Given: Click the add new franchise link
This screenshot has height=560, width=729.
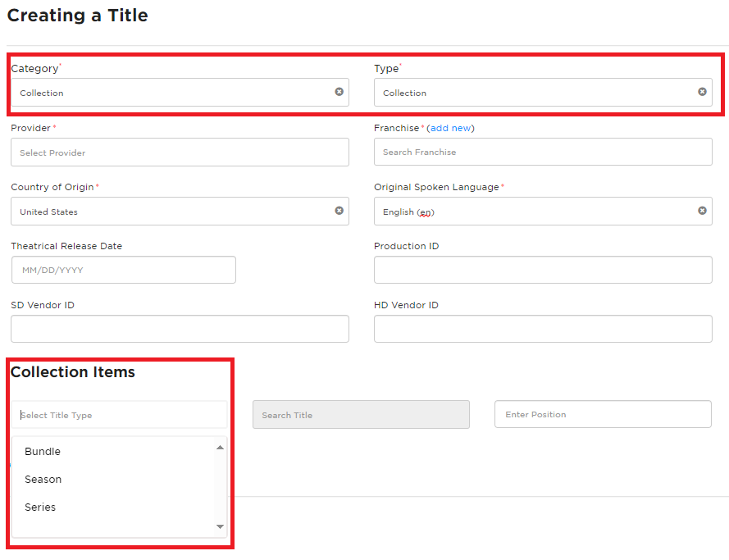Looking at the screenshot, I should (450, 128).
